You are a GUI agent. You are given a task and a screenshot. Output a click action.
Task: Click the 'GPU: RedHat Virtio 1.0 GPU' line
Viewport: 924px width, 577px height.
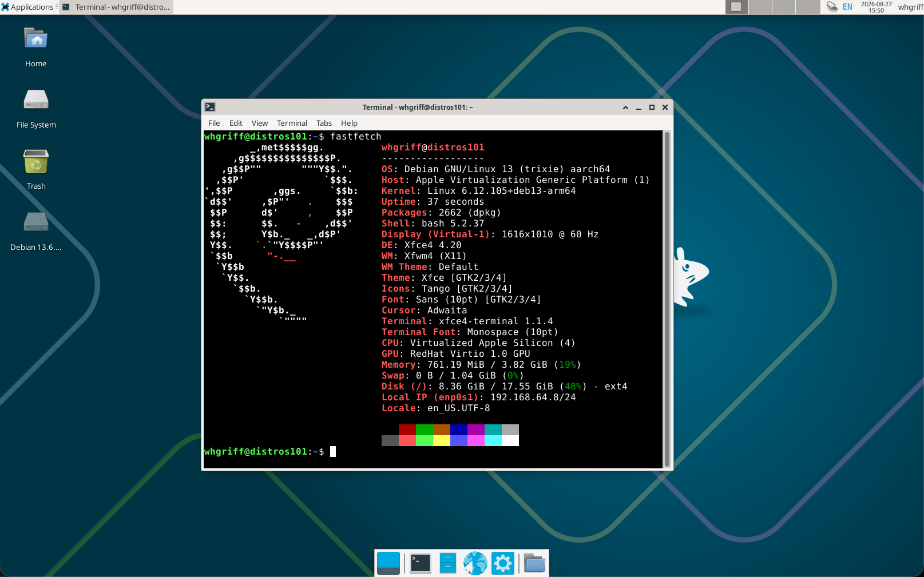click(456, 353)
